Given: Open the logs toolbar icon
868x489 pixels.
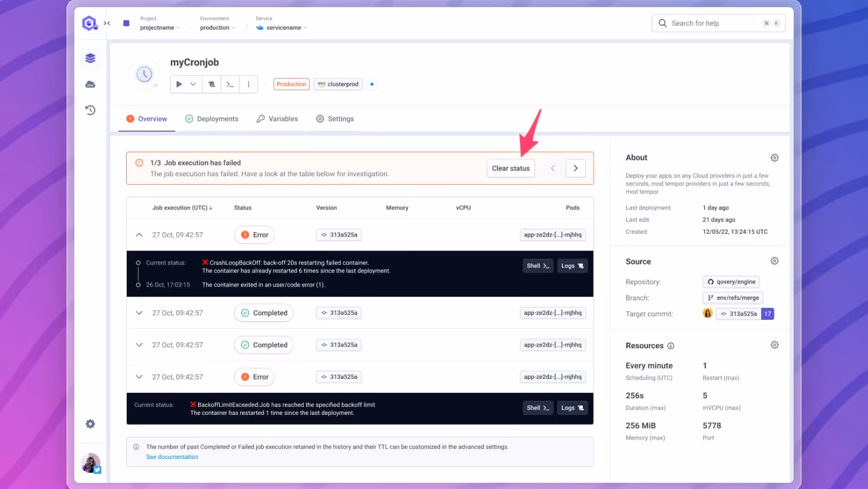Looking at the screenshot, I should click(x=212, y=84).
